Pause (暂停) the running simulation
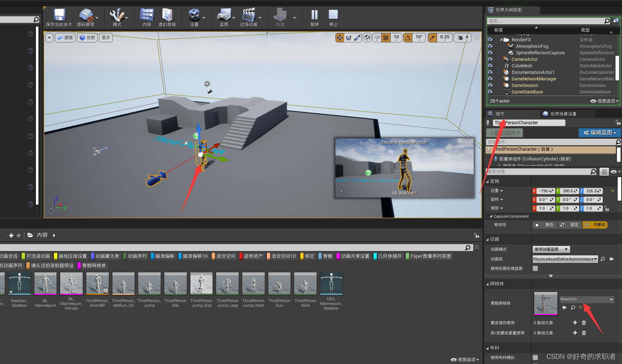 tap(314, 17)
